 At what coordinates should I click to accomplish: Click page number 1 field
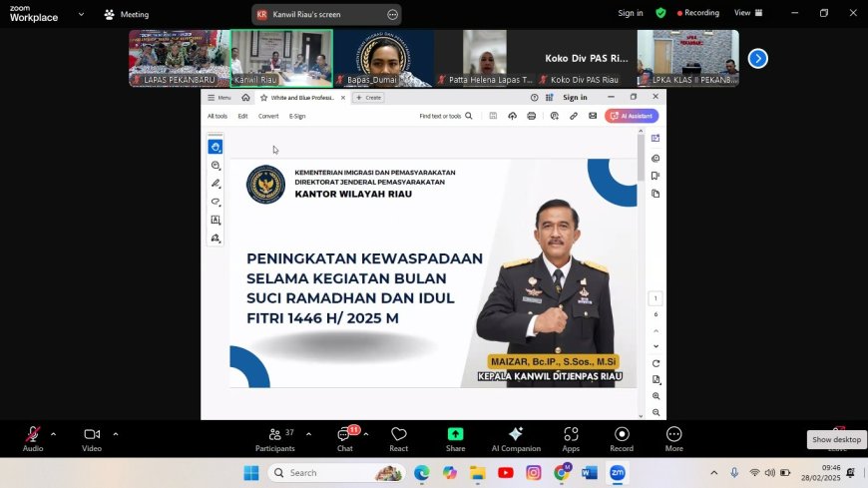[655, 298]
